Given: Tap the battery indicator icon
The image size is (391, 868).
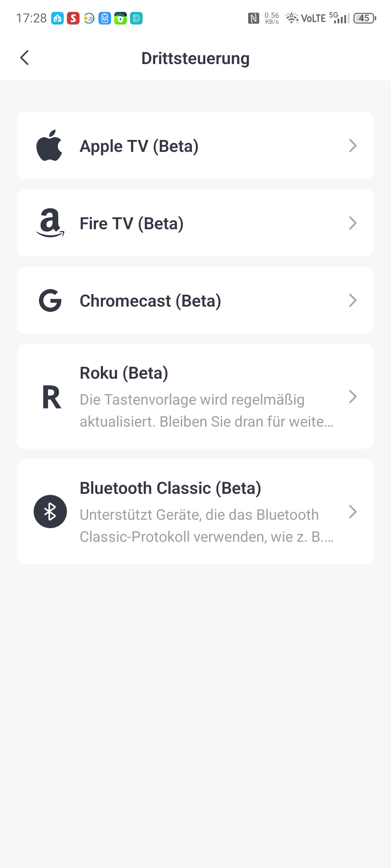Looking at the screenshot, I should coord(365,18).
